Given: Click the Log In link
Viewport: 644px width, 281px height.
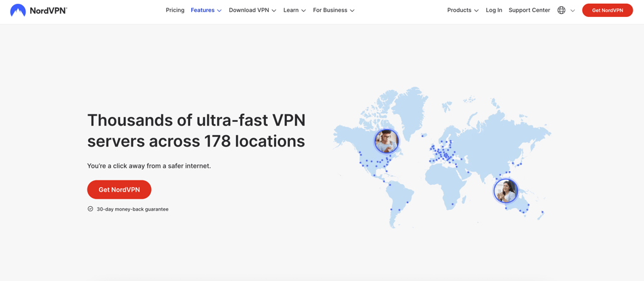Looking at the screenshot, I should tap(494, 10).
